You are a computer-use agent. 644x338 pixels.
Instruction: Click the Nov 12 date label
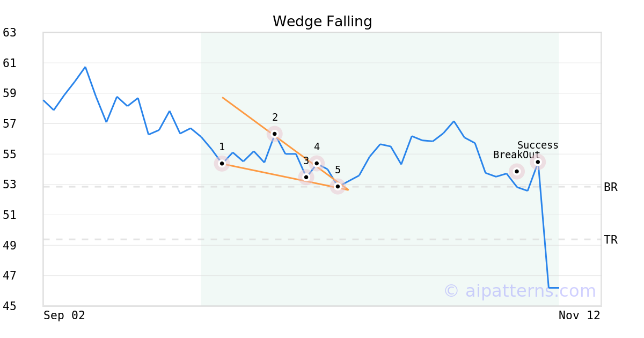click(x=579, y=315)
